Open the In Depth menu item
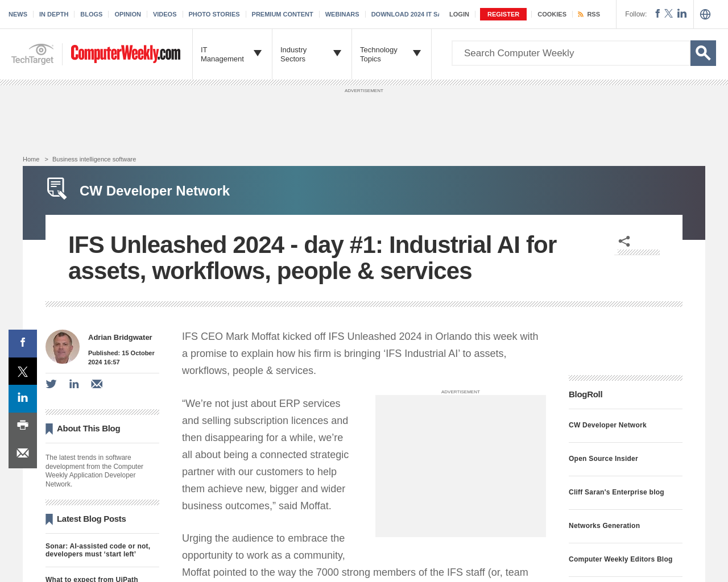Viewport: 728px width, 582px height. coord(53,14)
